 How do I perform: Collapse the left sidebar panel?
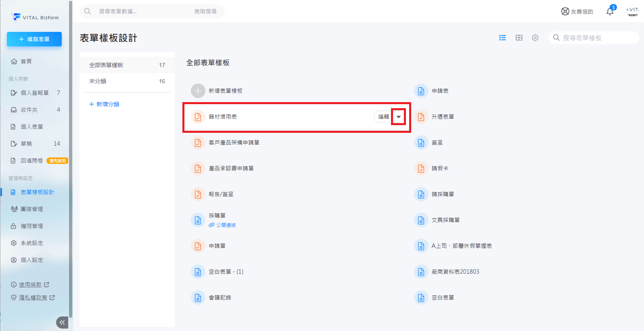click(62, 322)
